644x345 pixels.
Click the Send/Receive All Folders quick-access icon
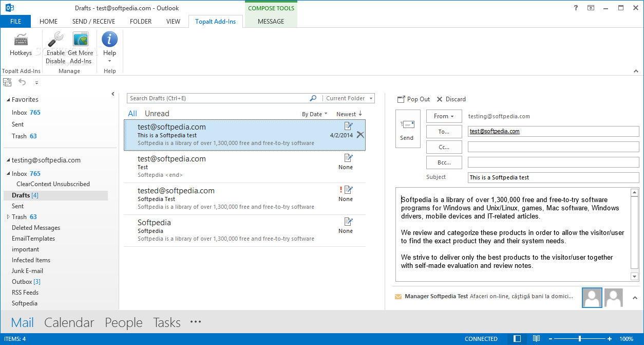click(x=7, y=82)
